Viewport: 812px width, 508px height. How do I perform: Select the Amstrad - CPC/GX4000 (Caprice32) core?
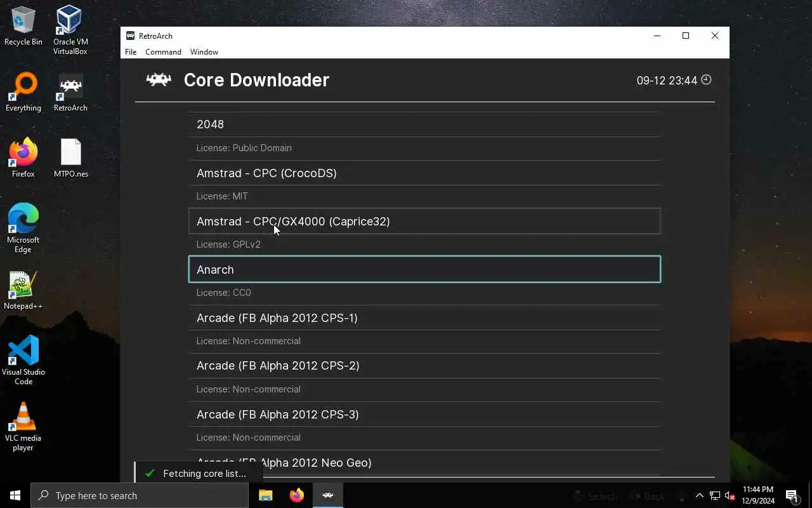click(x=424, y=221)
